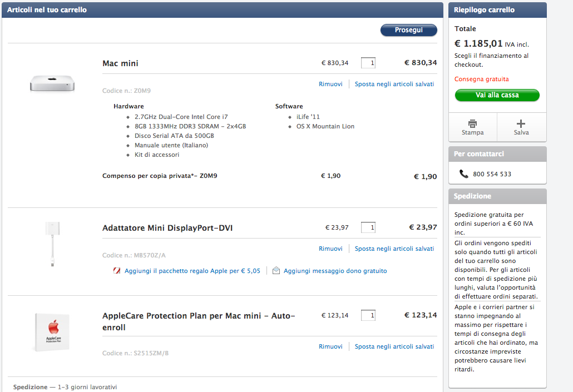
Task: Click the DisplayPort-DVI adapter quantity field
Action: pos(368,227)
